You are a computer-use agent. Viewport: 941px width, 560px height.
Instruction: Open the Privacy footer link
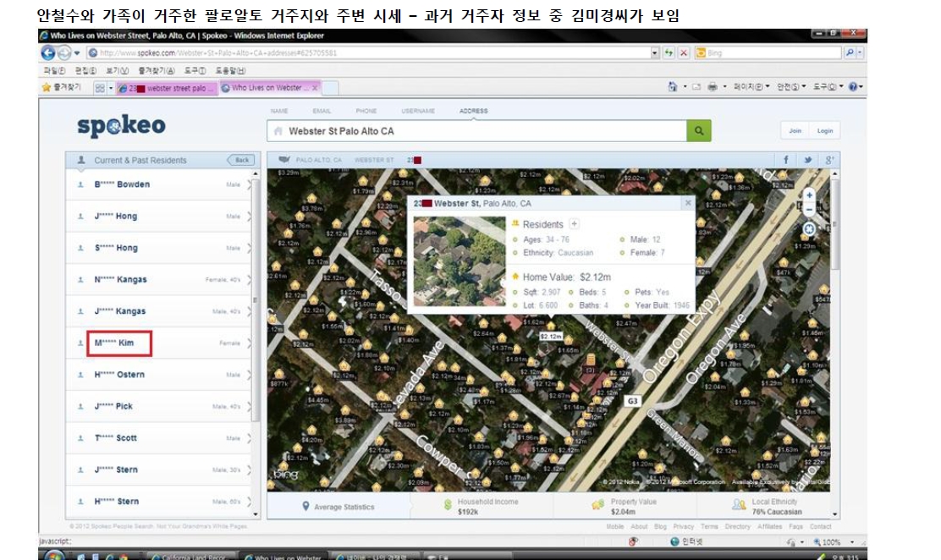683,526
